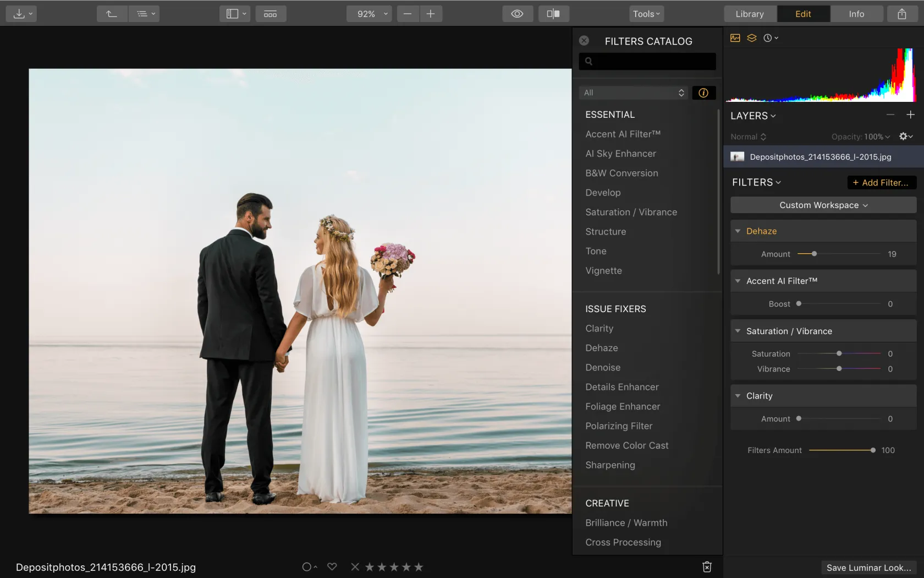
Task: Open the layers stack icon above histogram
Action: (752, 38)
